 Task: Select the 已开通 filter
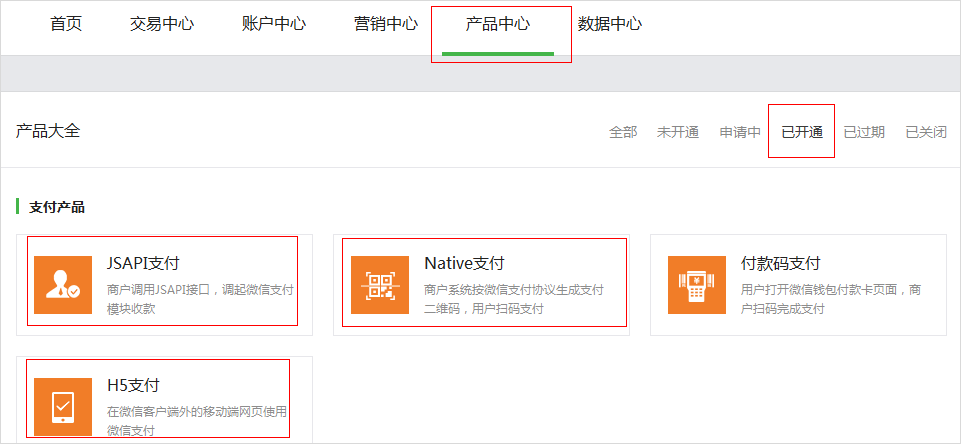click(x=801, y=132)
